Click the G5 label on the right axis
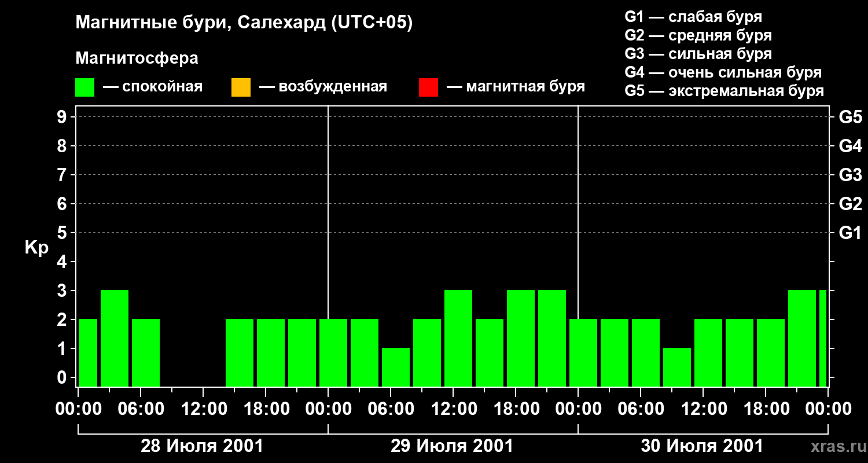This screenshot has height=463, width=868. pyautogui.click(x=851, y=117)
